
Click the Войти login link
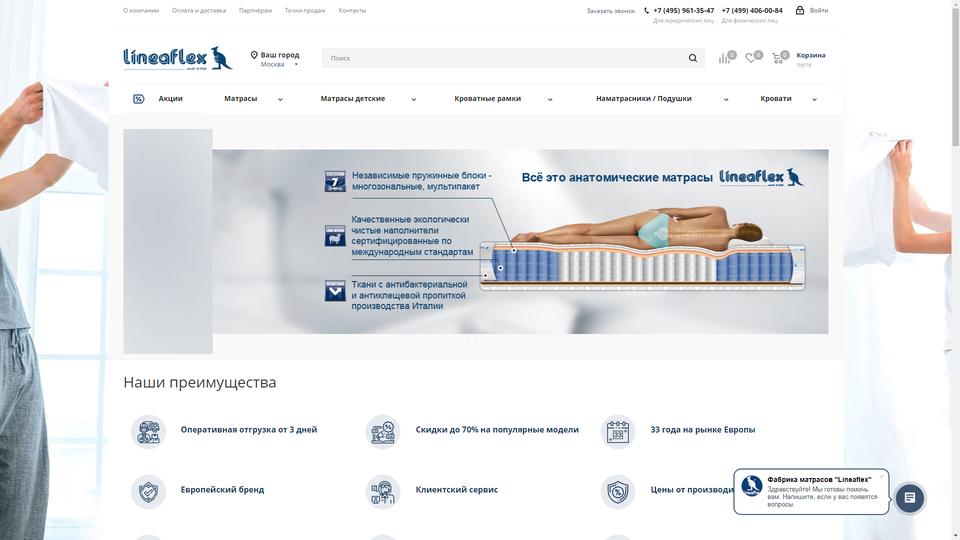point(819,10)
